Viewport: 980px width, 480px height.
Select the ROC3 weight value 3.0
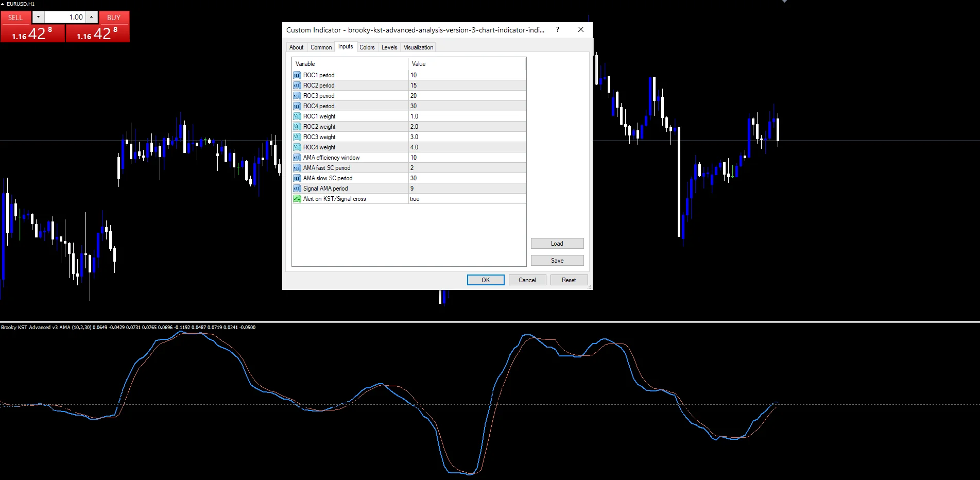coord(467,137)
